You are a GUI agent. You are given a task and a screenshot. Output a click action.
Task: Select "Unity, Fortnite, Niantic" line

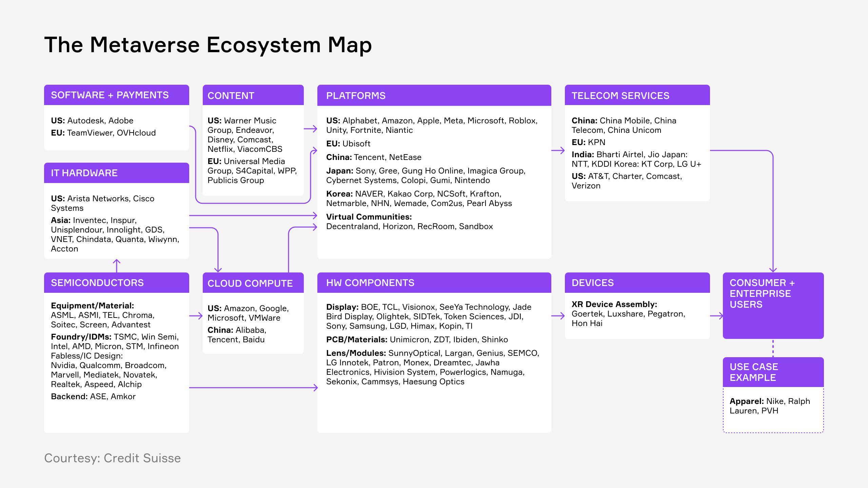[370, 130]
